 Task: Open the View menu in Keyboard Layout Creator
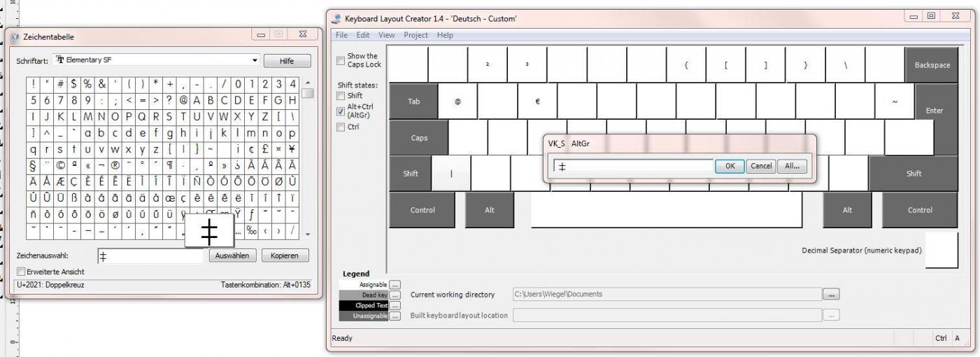[x=387, y=35]
